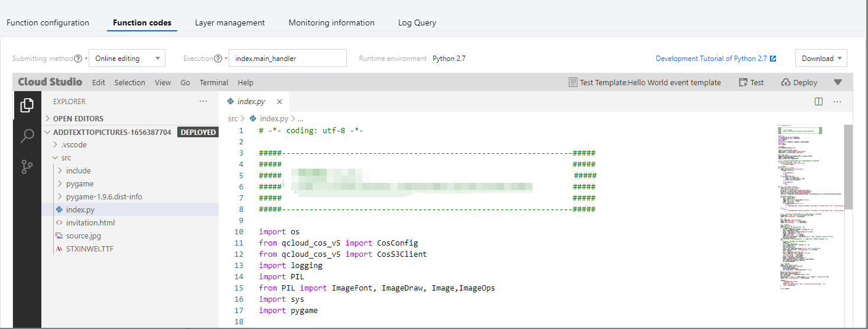The image size is (868, 329).
Task: Expand the pygame folder in tree
Action: coord(79,183)
